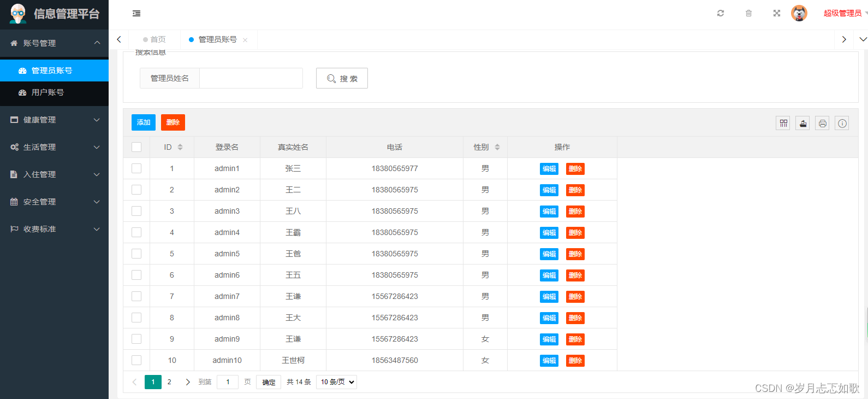
Task: Focus the page jump number input
Action: (228, 382)
